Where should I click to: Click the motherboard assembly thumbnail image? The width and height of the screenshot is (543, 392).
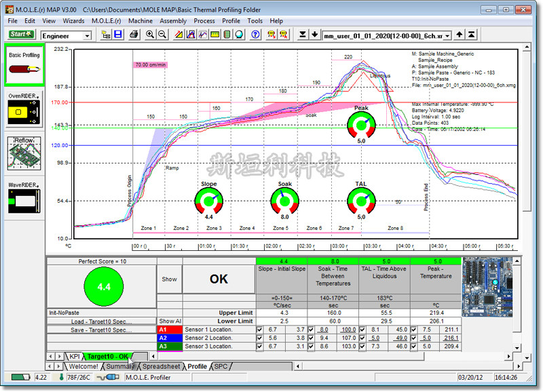[x=487, y=286]
